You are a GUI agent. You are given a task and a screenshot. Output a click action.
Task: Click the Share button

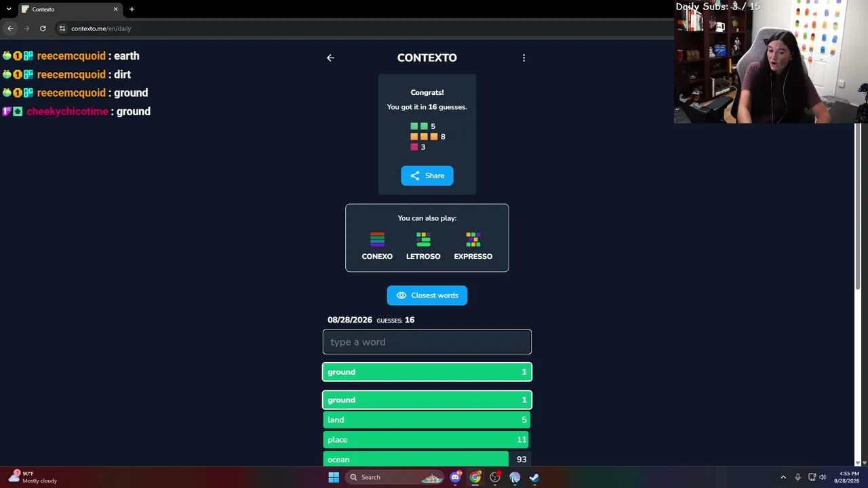coord(427,176)
